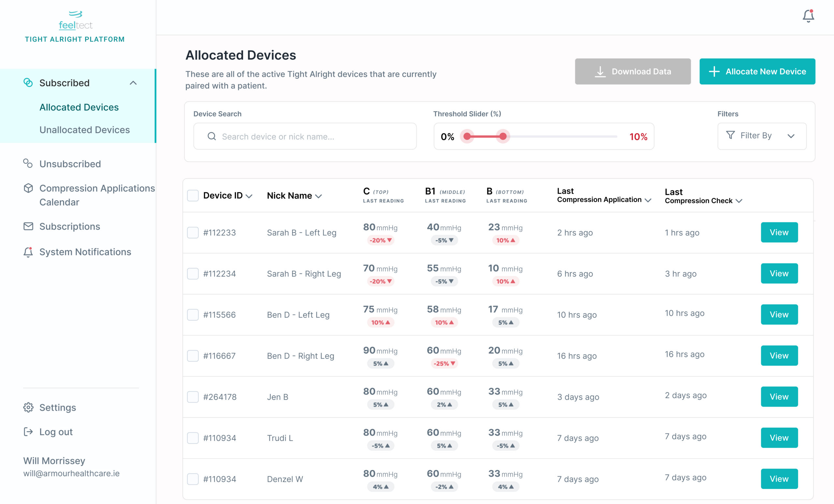Go to the Allocated Devices menu item
The width and height of the screenshot is (834, 504).
click(x=79, y=107)
